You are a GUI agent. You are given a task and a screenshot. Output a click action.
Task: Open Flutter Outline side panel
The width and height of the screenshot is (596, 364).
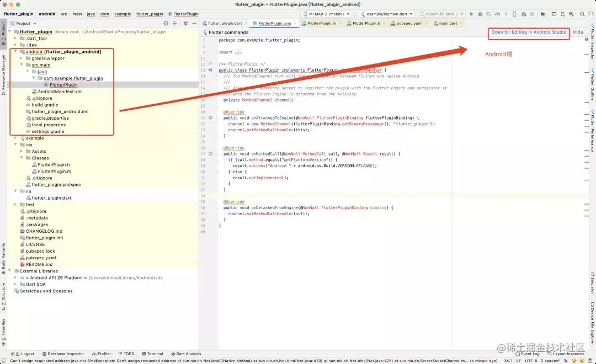pyautogui.click(x=592, y=84)
